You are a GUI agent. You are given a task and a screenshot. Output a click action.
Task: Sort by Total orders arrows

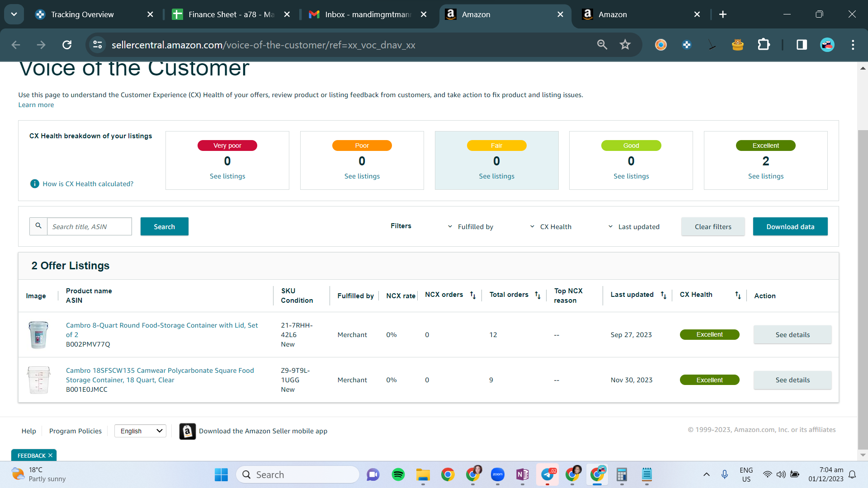[x=538, y=295]
